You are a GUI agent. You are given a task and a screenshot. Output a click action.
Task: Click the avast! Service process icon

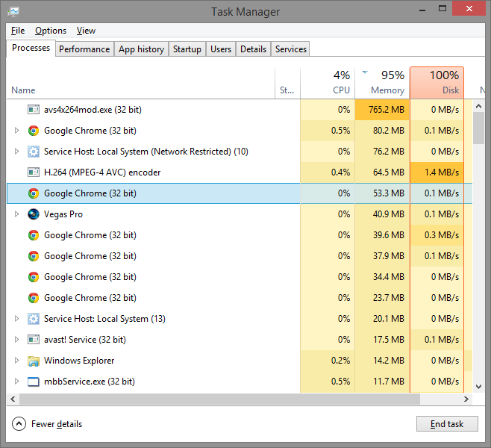[33, 340]
